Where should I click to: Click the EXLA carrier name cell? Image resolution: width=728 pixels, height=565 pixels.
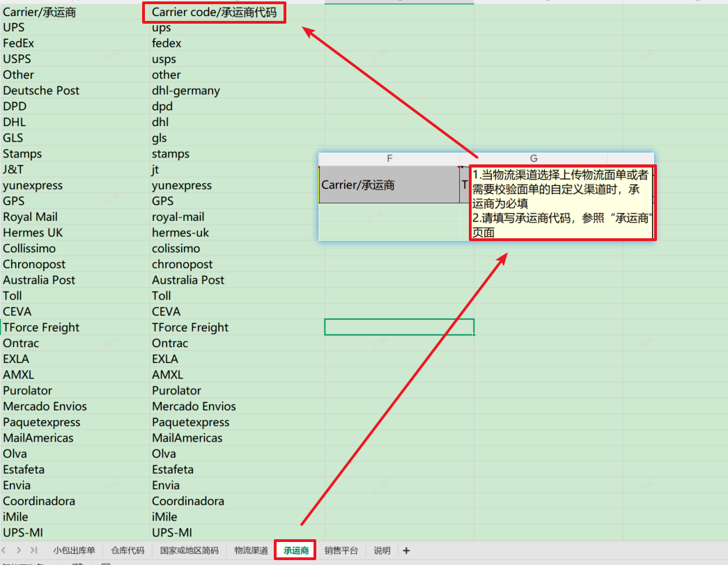click(x=75, y=359)
